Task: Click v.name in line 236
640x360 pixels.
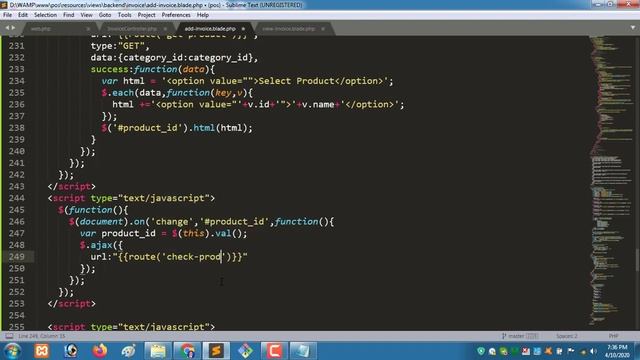Action: tap(318, 104)
